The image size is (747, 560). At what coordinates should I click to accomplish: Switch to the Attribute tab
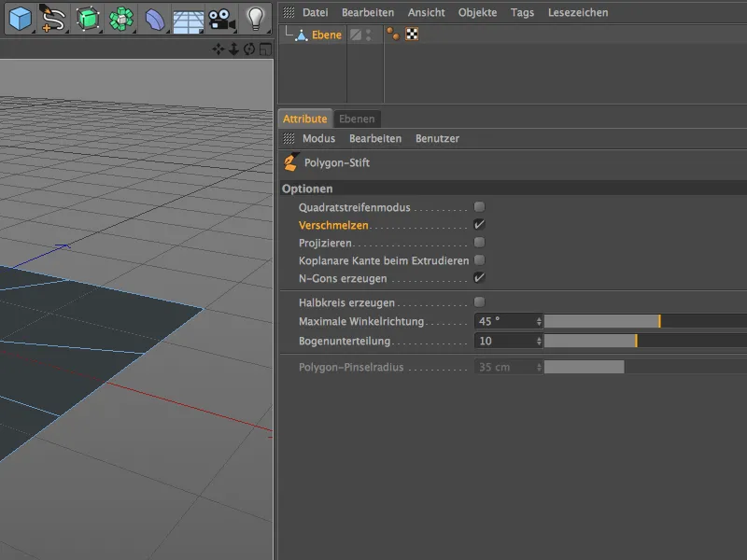coord(305,119)
